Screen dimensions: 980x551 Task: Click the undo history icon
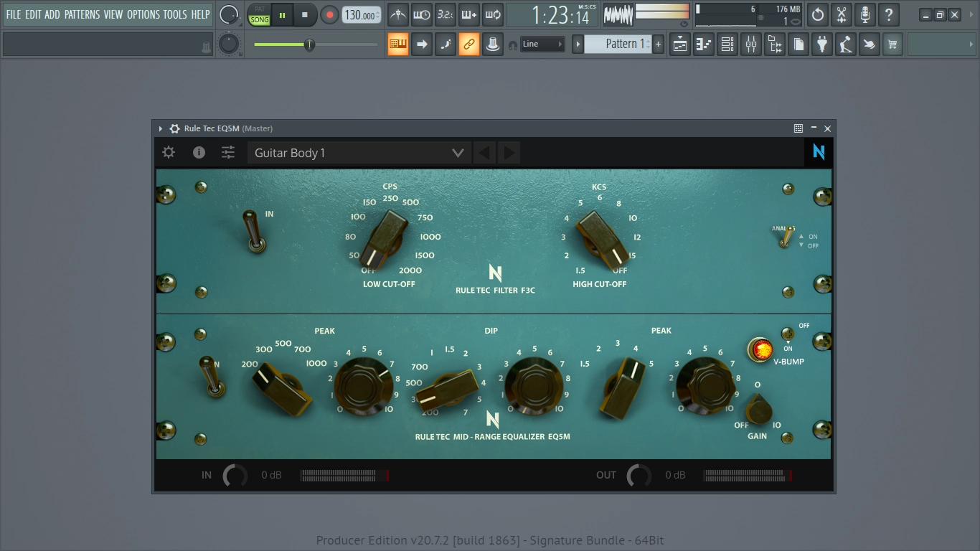click(x=818, y=14)
